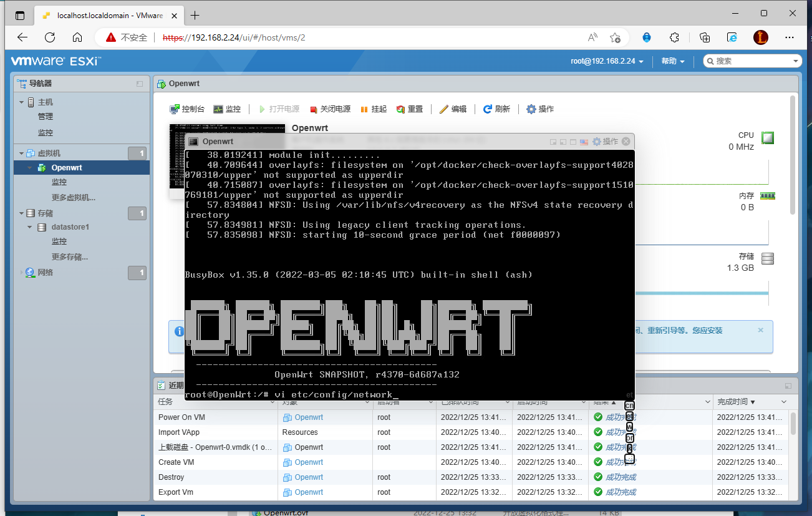Collapse the 存储 storage tree node
This screenshot has width=812, height=516.
21,213
